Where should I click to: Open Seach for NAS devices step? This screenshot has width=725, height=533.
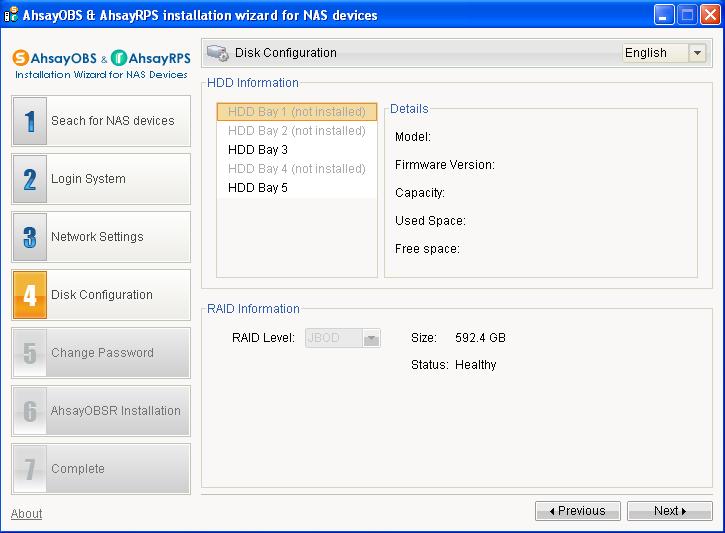(101, 121)
